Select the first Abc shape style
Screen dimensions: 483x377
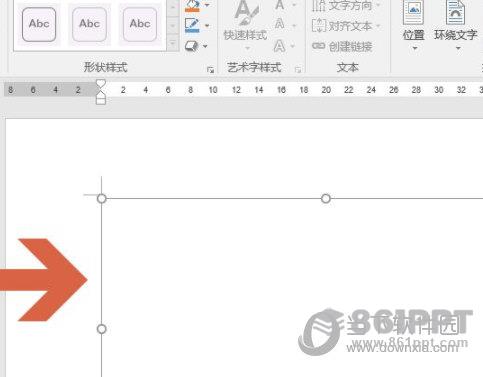click(39, 24)
